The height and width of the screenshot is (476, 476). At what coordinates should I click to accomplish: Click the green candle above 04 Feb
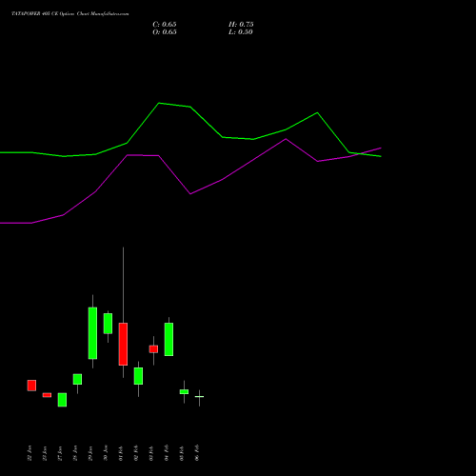coord(169,339)
